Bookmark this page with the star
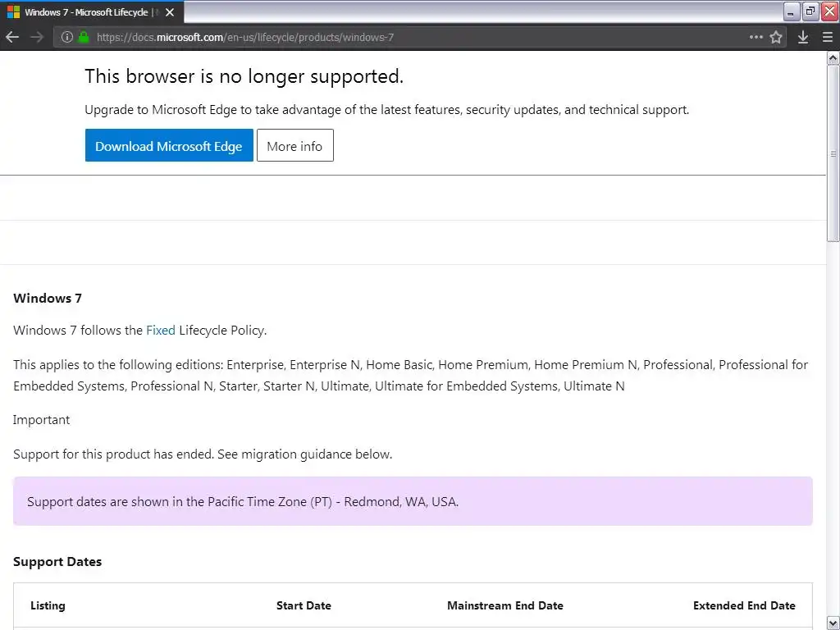Image resolution: width=840 pixels, height=630 pixels. click(776, 37)
